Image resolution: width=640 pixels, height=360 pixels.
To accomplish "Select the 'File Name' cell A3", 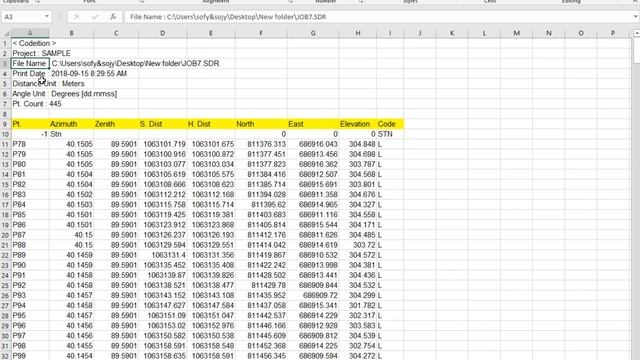I will 30,63.
